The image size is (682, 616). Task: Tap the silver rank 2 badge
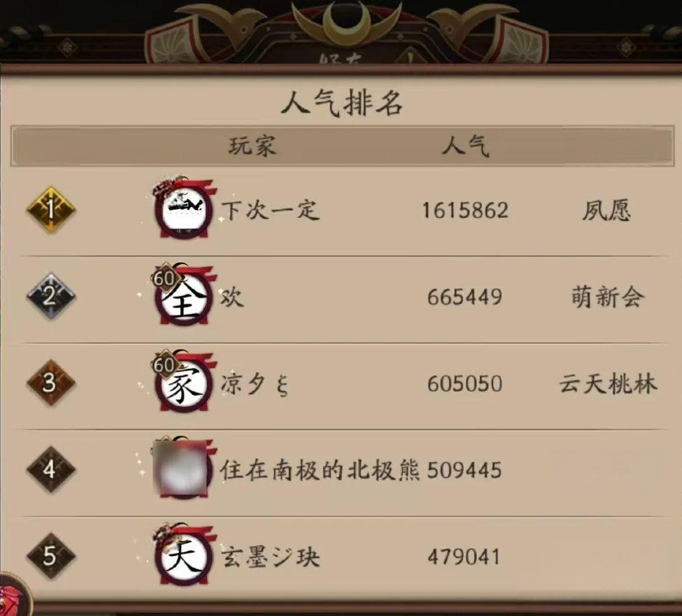point(51,296)
